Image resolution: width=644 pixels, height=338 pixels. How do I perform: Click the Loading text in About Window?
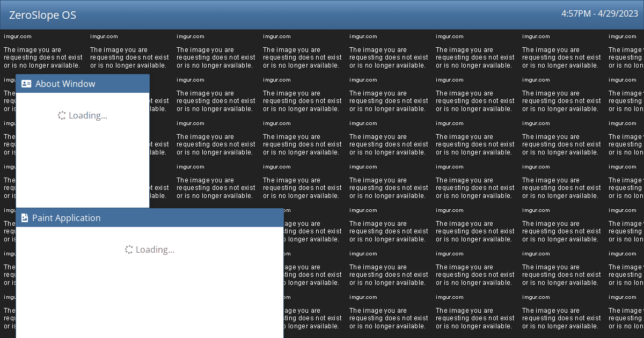[87, 115]
